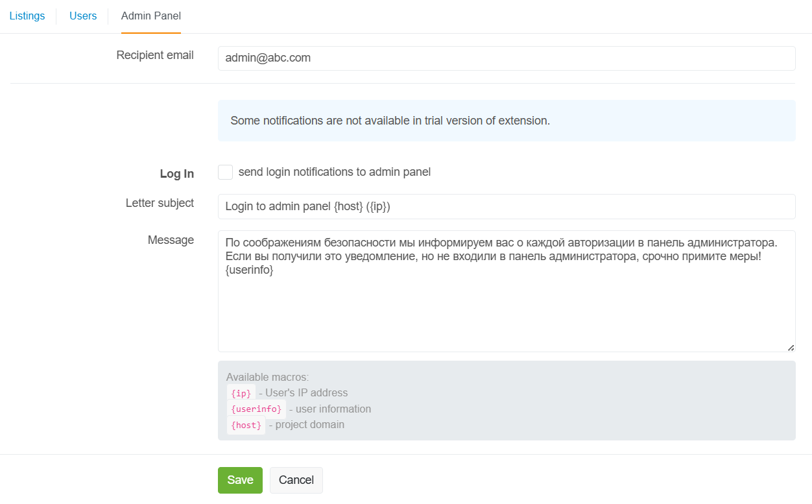812x504 pixels.
Task: Click the trial version notice banner
Action: pos(506,121)
